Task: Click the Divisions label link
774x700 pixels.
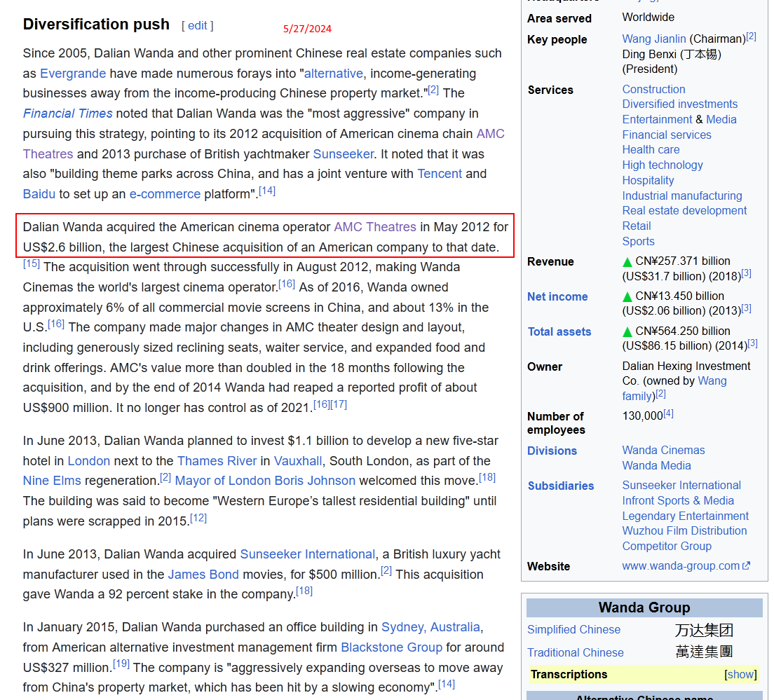Action: coord(552,451)
